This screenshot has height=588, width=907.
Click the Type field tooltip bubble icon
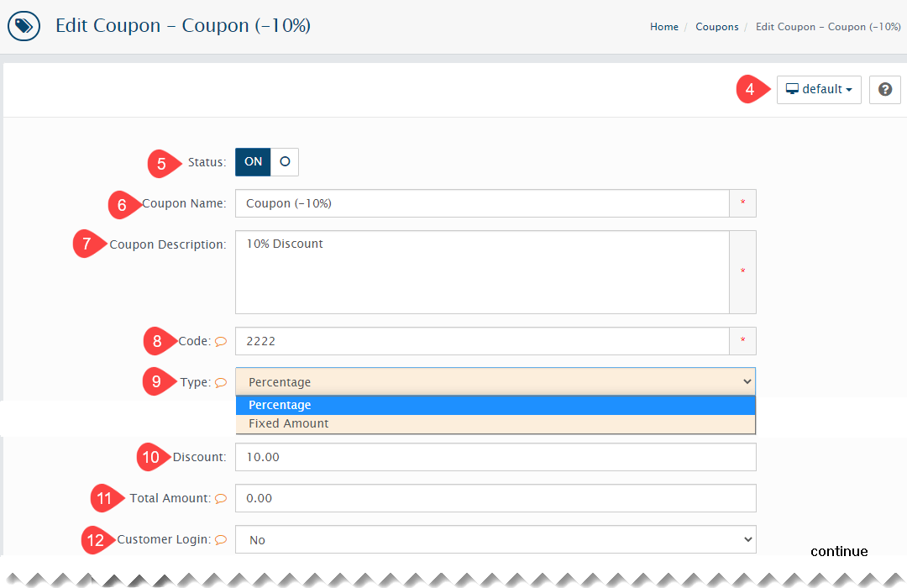click(x=221, y=382)
